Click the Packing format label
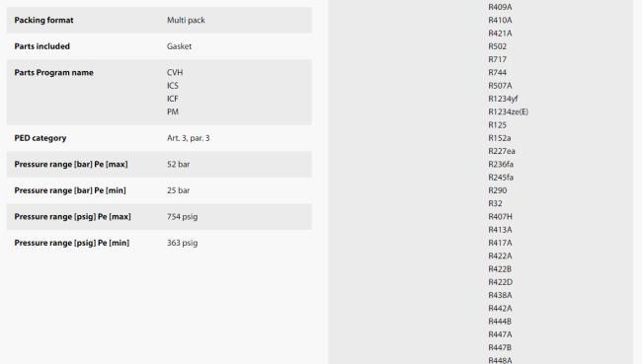The image size is (642, 364). pos(43,20)
